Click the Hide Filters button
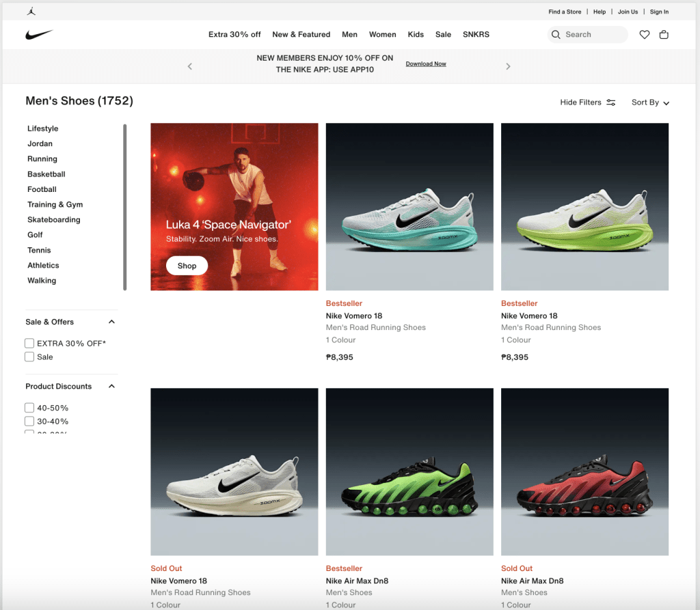 587,102
